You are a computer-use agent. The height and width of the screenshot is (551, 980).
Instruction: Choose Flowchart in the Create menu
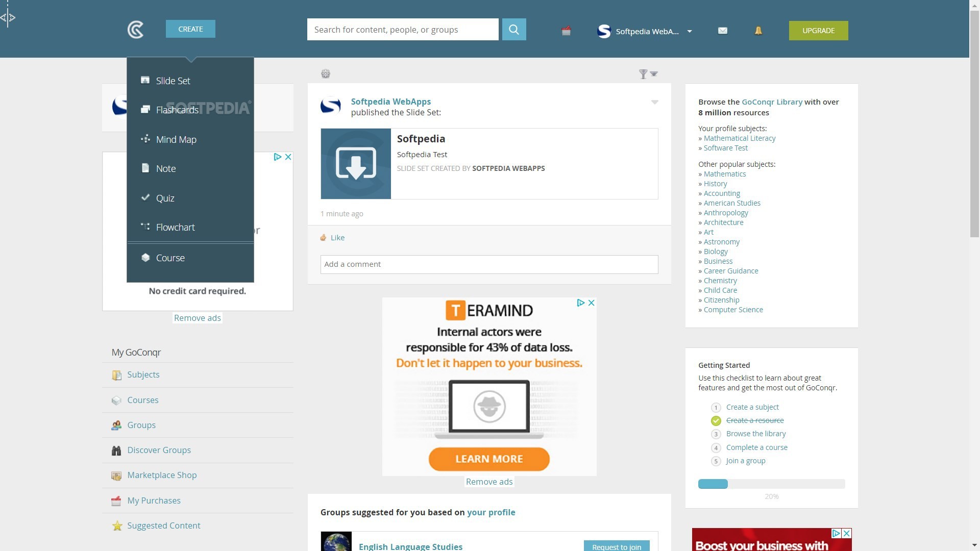pyautogui.click(x=175, y=227)
